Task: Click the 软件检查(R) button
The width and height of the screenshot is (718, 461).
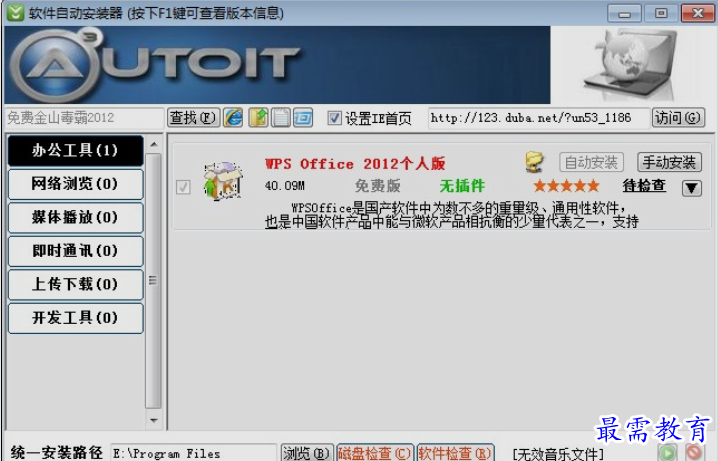Action: (456, 453)
